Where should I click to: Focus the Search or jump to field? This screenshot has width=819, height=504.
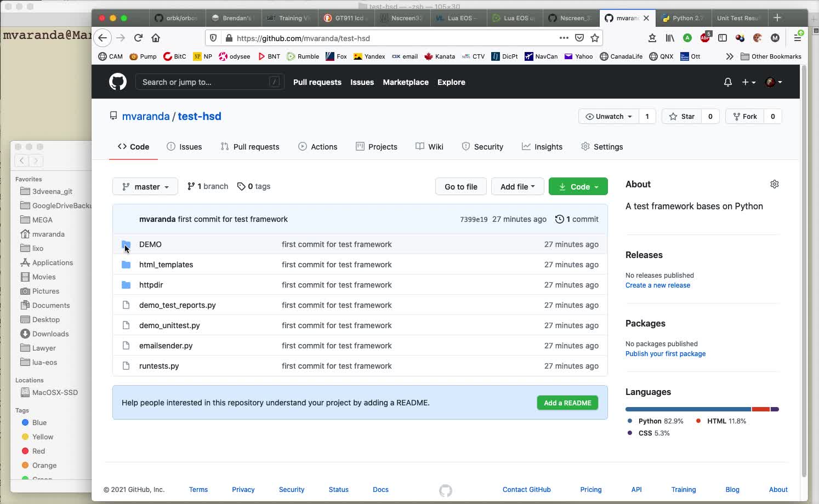210,82
